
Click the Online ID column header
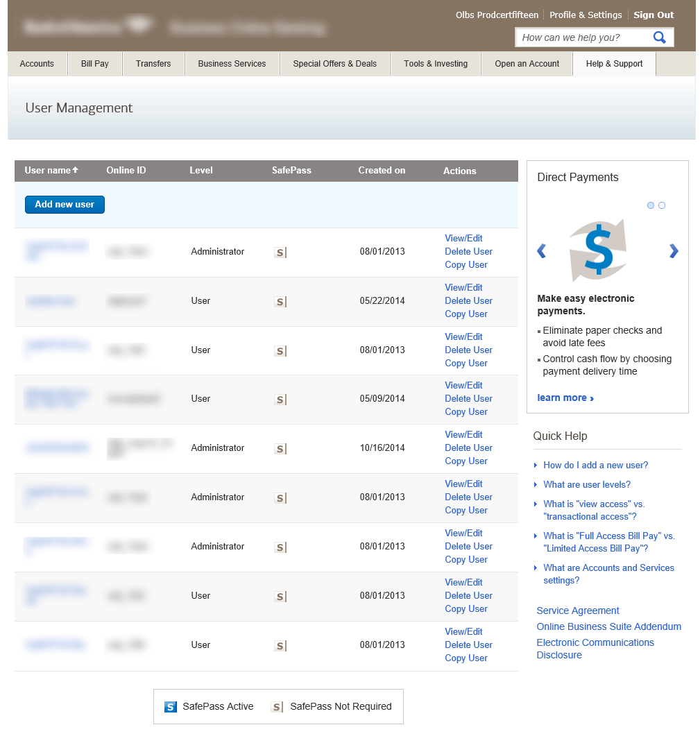pos(126,171)
